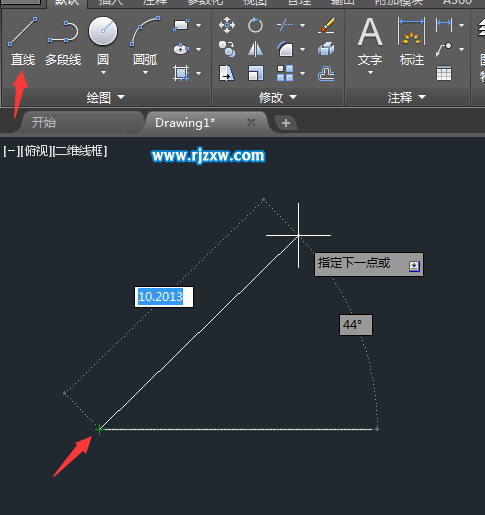
Task: Select the Dimension (标注) tool
Action: point(412,42)
